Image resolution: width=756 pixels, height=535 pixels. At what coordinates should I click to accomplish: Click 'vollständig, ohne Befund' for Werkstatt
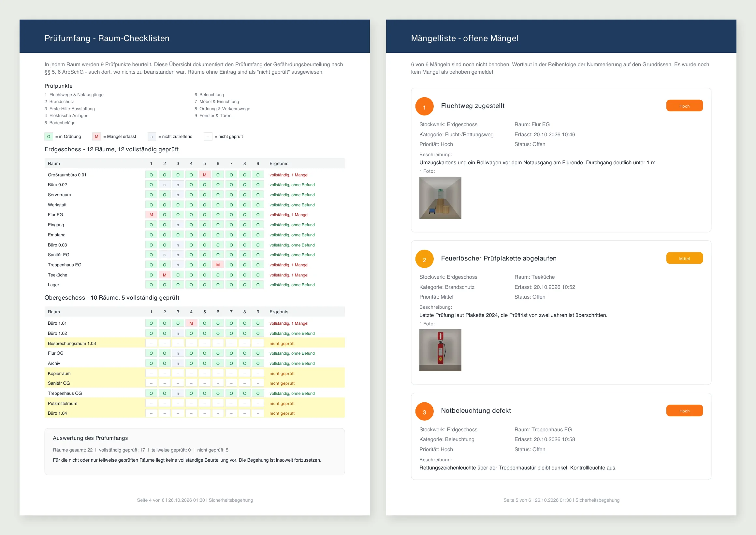click(x=292, y=205)
